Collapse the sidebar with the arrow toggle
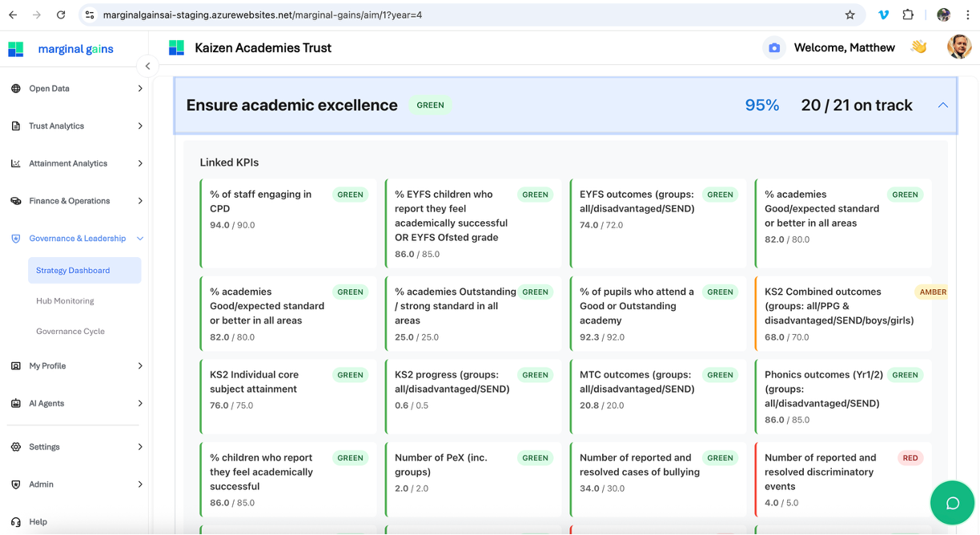980x535 pixels. tap(147, 66)
